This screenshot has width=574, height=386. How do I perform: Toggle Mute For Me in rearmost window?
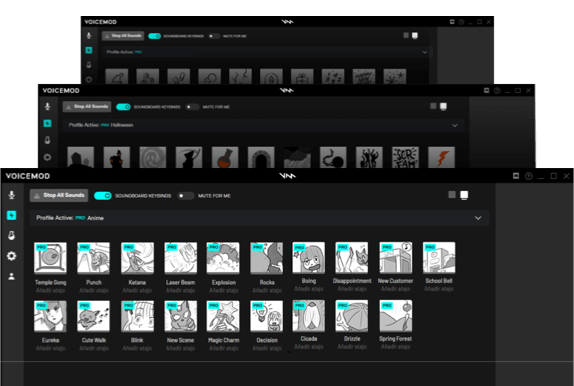214,36
